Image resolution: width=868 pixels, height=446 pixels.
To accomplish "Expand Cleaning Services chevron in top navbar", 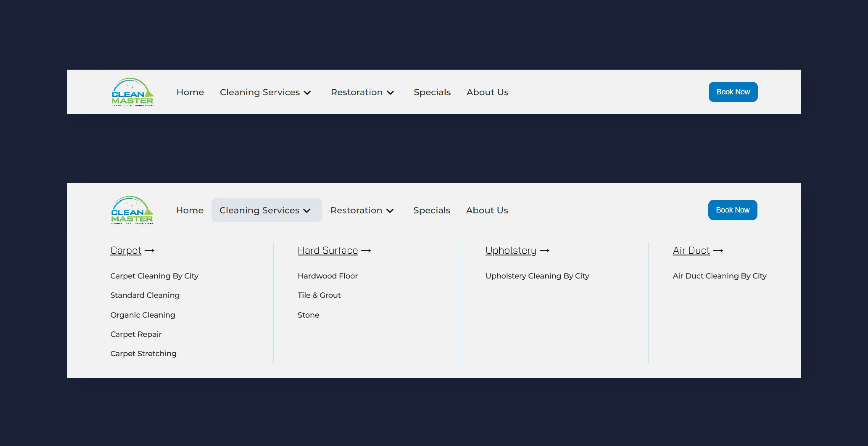I will click(307, 93).
